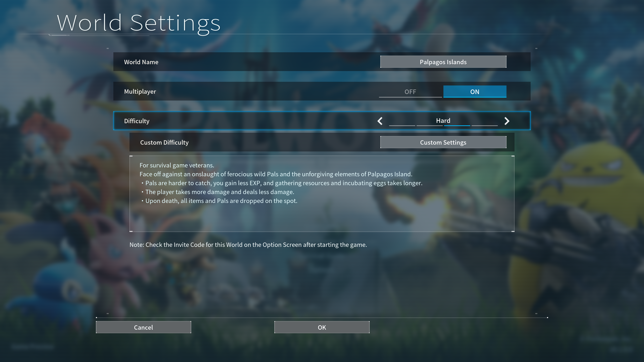This screenshot has height=362, width=644.
Task: Decrease difficulty using the left arrow
Action: click(380, 121)
